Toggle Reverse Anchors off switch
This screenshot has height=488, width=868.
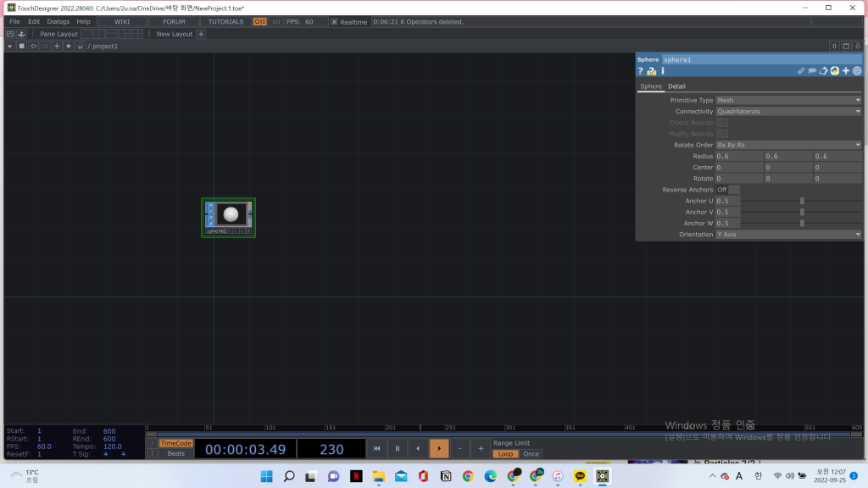coord(727,190)
